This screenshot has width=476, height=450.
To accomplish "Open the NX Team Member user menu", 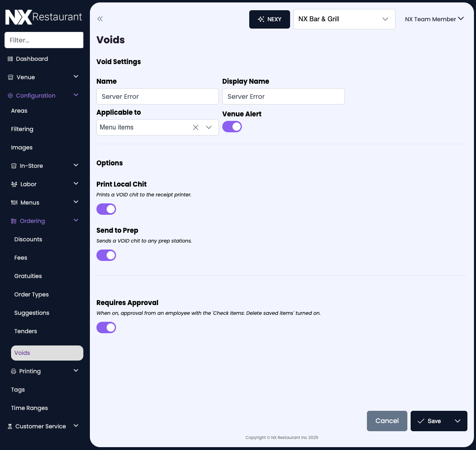I will click(434, 19).
